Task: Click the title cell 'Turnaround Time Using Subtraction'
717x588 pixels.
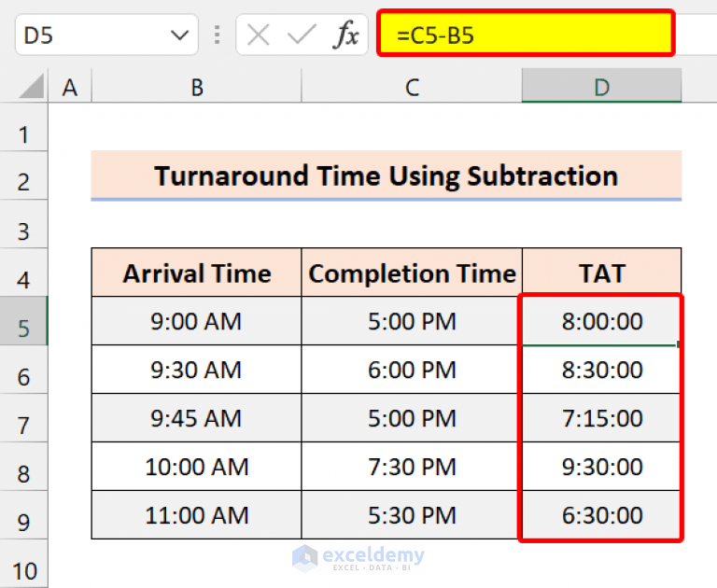Action: pos(387,175)
